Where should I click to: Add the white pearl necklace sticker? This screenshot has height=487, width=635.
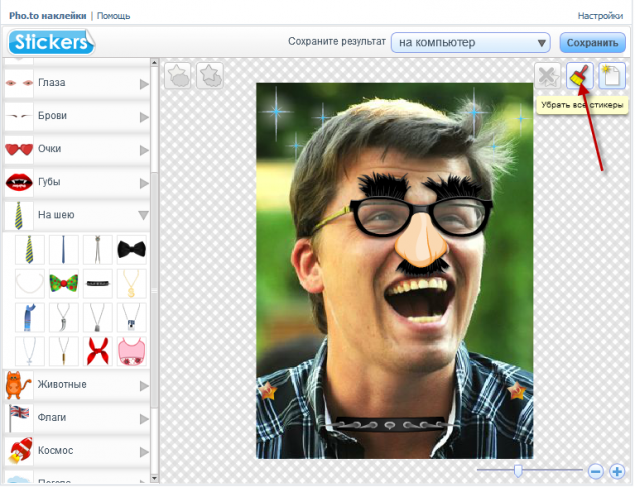[29, 283]
